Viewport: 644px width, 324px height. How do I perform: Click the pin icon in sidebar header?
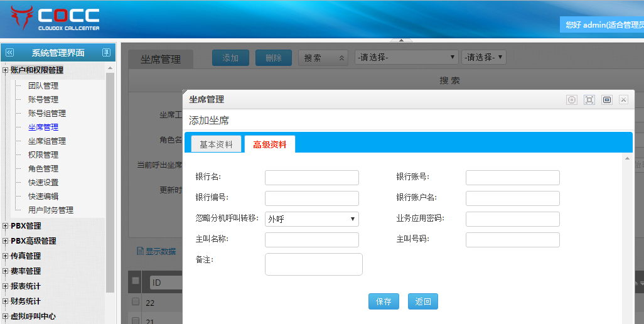(x=106, y=53)
